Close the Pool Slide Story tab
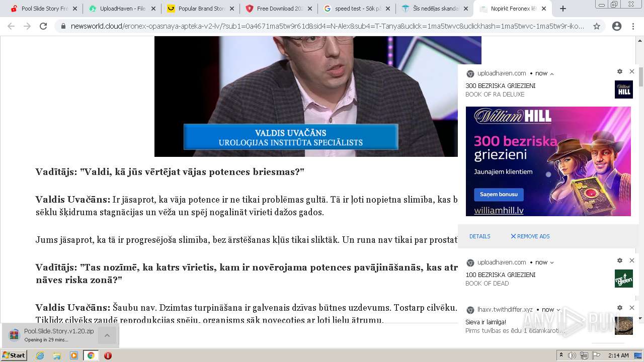 coord(75,9)
